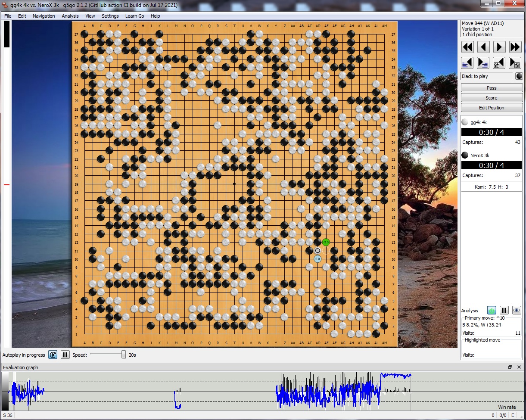
Task: Go to previous comment button
Action: pos(467,63)
